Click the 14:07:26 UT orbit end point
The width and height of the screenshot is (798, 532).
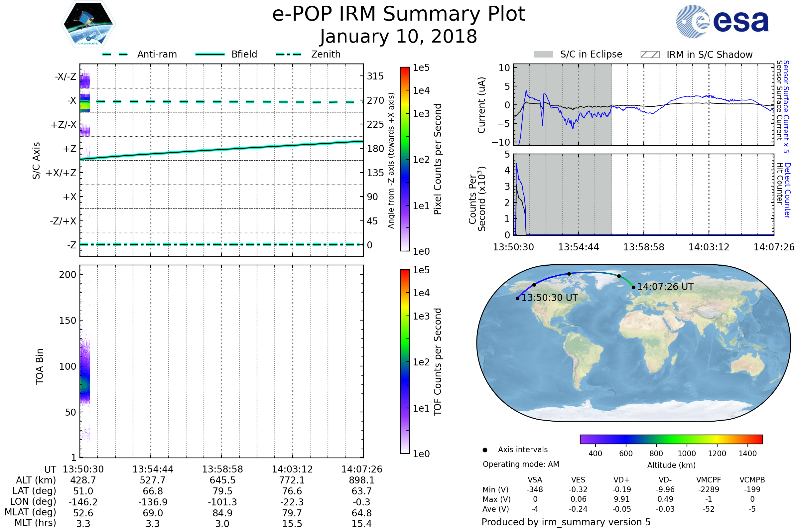633,287
